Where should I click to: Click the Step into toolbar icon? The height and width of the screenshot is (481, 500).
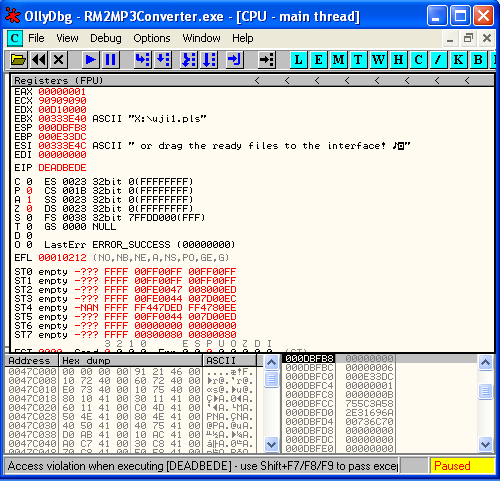point(142,60)
